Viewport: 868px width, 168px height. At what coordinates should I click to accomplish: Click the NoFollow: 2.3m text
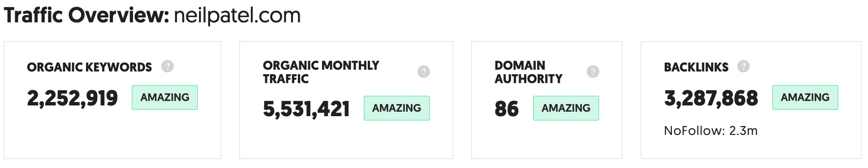(x=711, y=131)
